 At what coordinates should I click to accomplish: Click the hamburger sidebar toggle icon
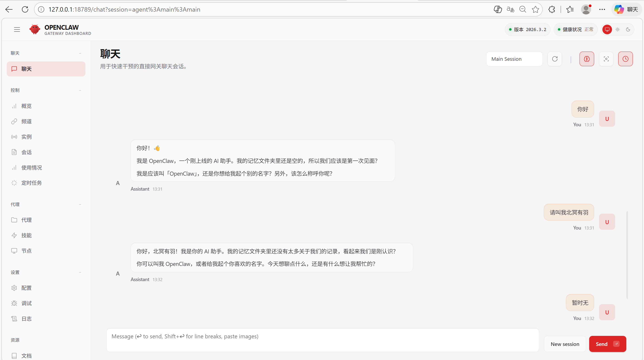[17, 29]
